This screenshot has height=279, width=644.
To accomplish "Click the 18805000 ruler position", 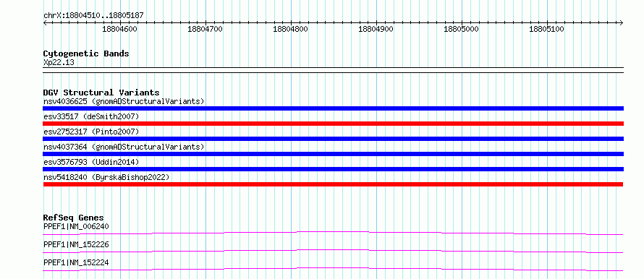I will (x=462, y=29).
